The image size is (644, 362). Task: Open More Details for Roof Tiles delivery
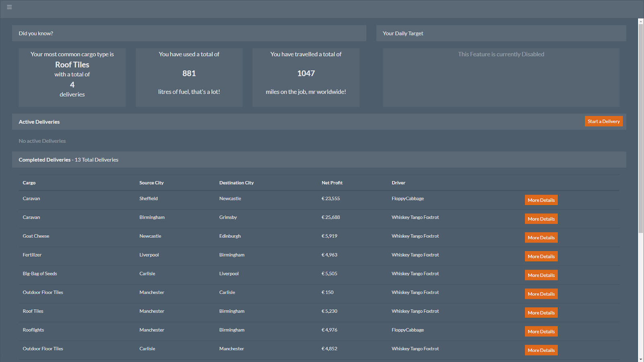click(541, 313)
